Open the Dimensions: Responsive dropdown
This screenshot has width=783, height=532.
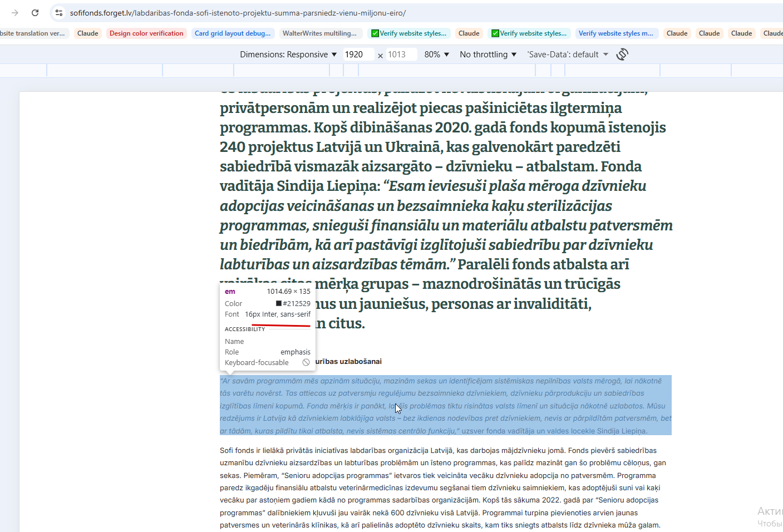pos(288,54)
